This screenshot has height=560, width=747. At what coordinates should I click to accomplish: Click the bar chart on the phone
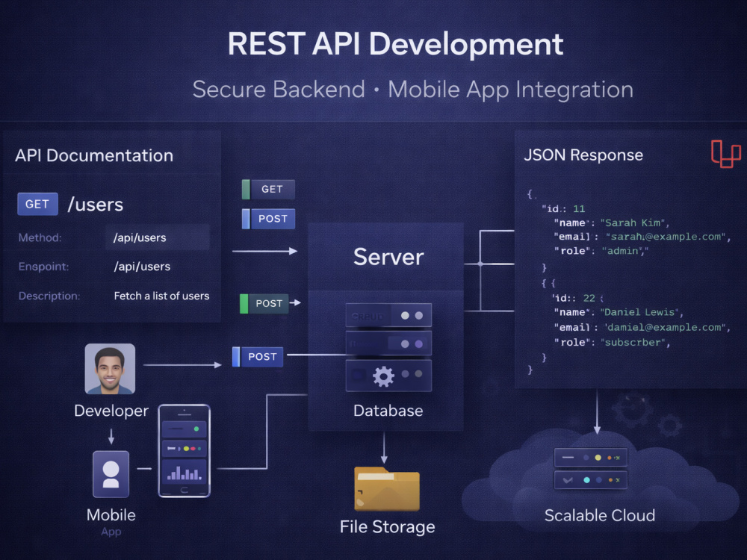click(x=185, y=471)
